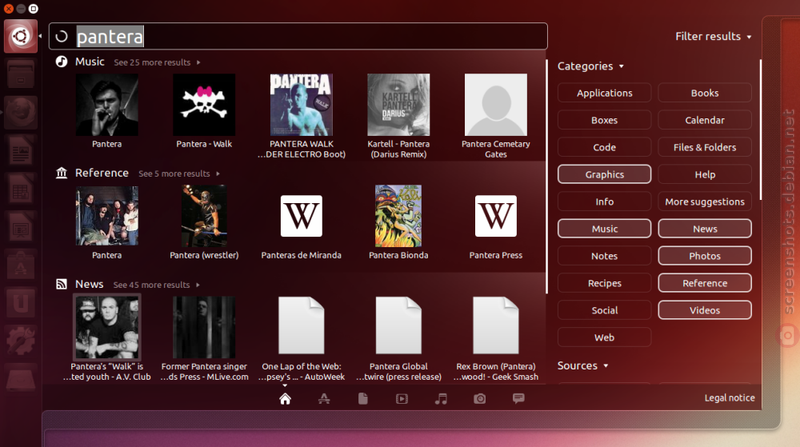Expand See 5 more results in Reference
This screenshot has height=447, width=800.
click(x=179, y=173)
